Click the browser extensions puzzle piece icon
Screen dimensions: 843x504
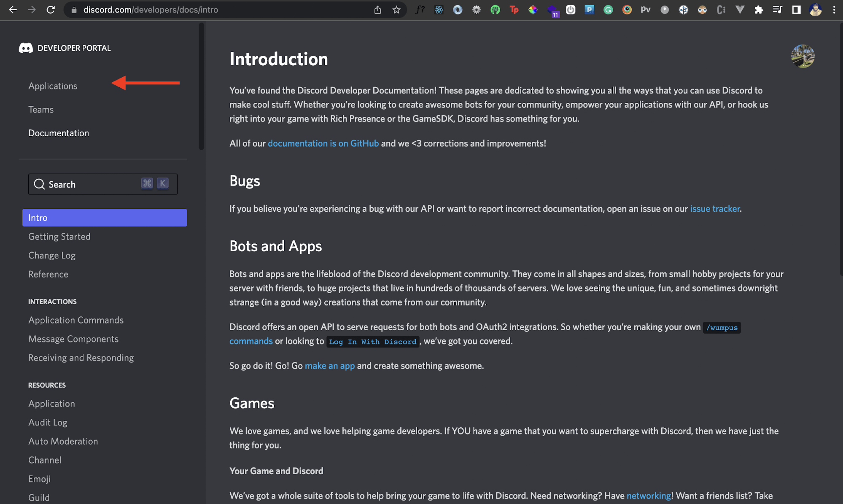click(x=758, y=10)
